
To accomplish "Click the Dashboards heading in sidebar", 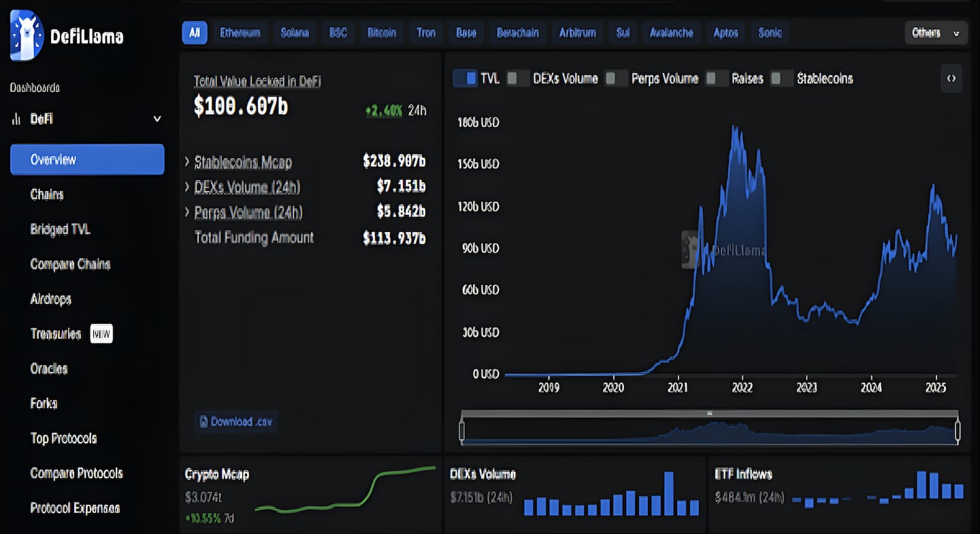I will 35,88.
